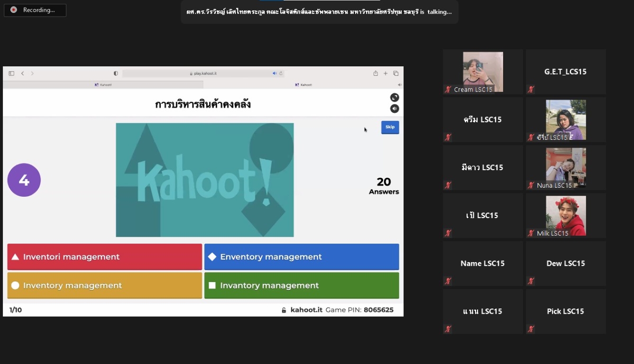
Task: Toggle the Kahoot sound button
Action: pyautogui.click(x=395, y=109)
